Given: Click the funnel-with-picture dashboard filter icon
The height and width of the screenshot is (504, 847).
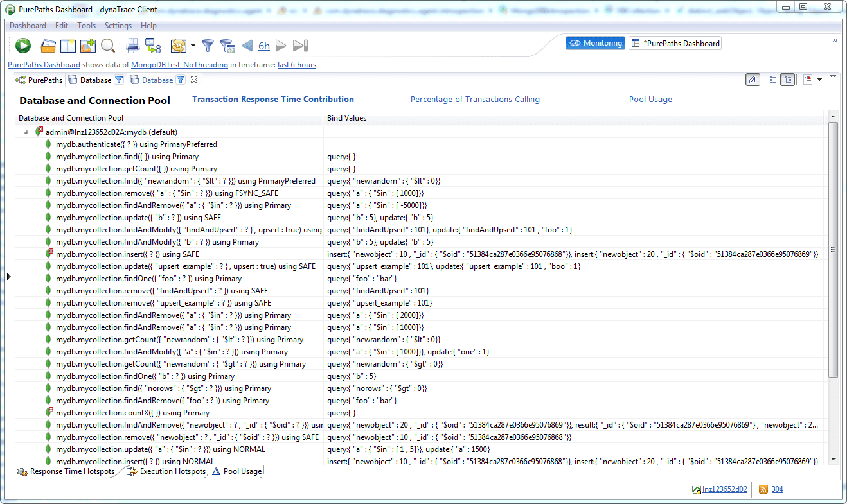Looking at the screenshot, I should (227, 46).
